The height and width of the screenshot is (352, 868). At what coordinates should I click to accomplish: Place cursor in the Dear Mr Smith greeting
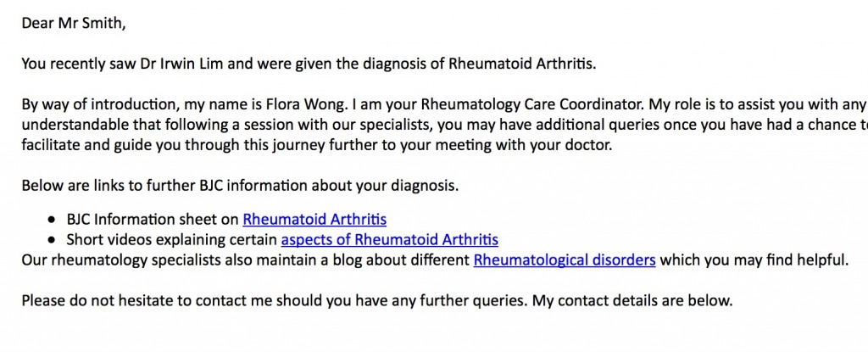point(74,24)
